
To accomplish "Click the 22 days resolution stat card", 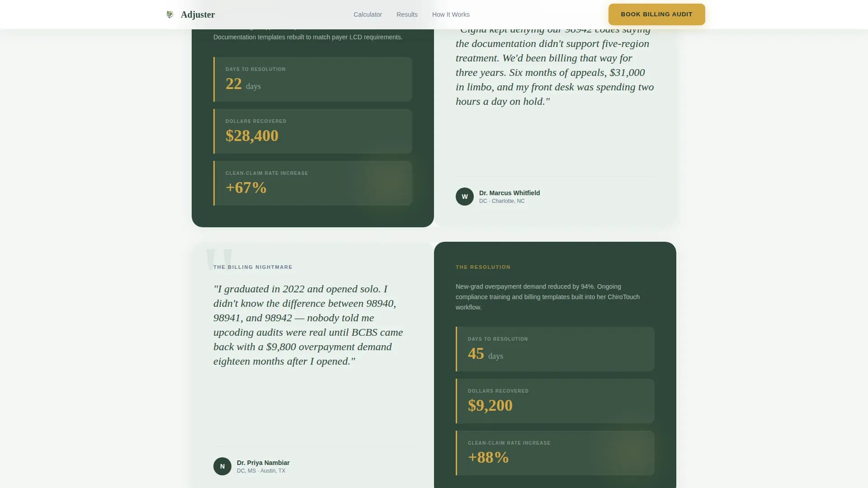I will (313, 79).
